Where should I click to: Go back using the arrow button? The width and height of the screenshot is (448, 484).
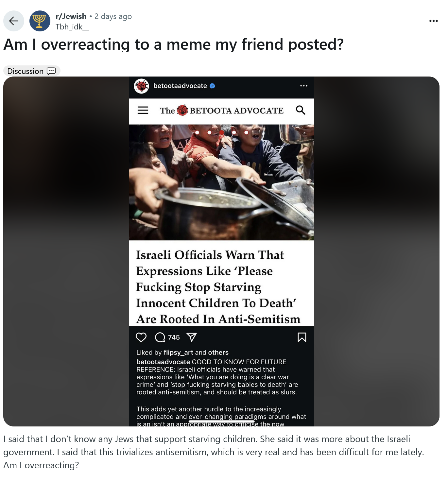(x=14, y=21)
